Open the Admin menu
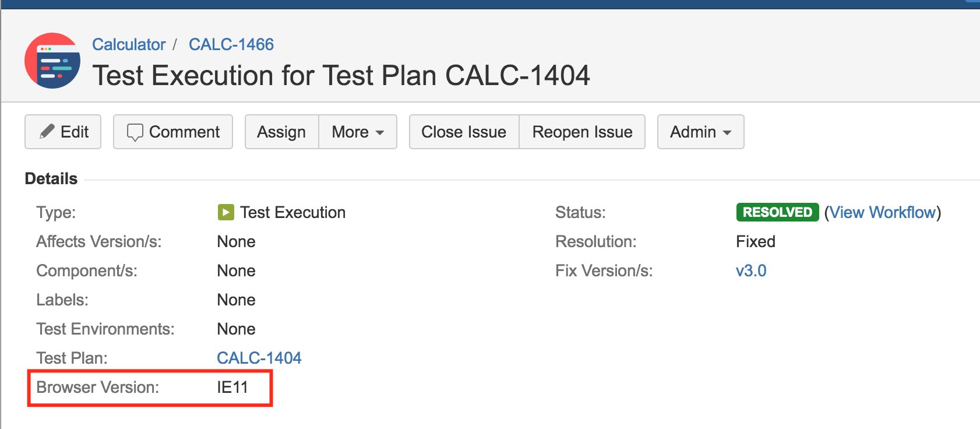980x429 pixels. click(700, 132)
